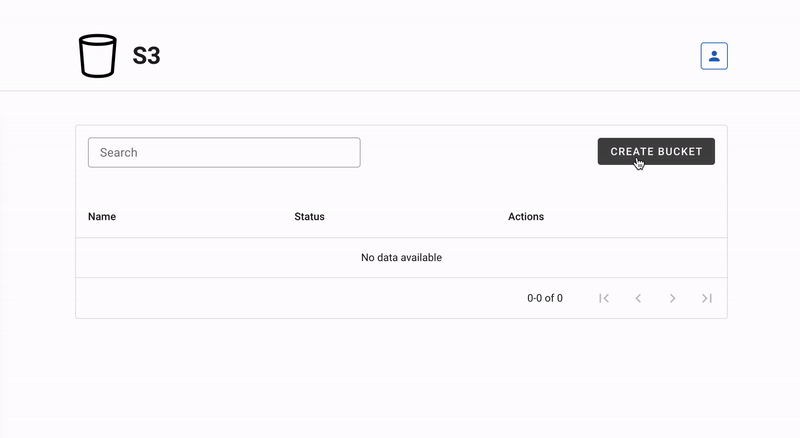Click the '0-0 of 0' pagination text
This screenshot has height=438, width=800.
click(x=545, y=298)
